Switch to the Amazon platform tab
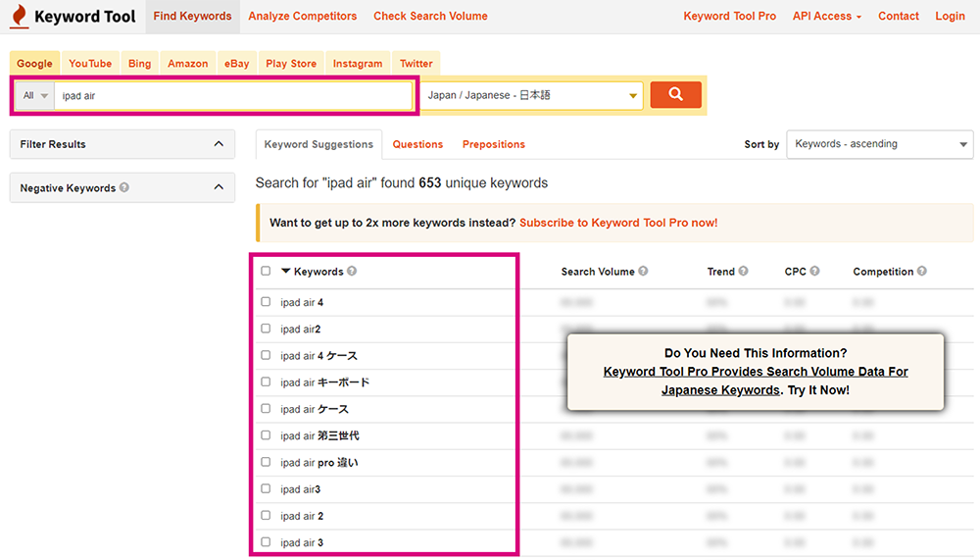 point(187,63)
